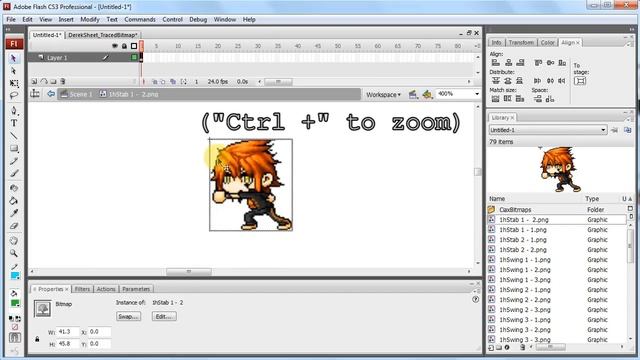Select the Rectangle tool
Viewport: 640px width, 360px height.
click(x=14, y=148)
